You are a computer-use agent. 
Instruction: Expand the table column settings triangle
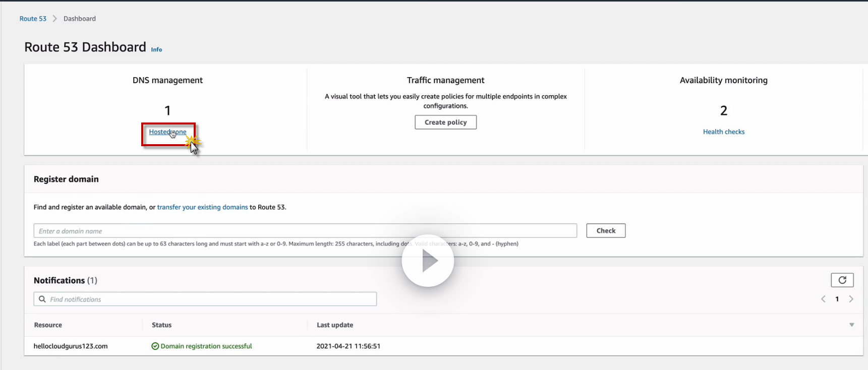coord(852,325)
